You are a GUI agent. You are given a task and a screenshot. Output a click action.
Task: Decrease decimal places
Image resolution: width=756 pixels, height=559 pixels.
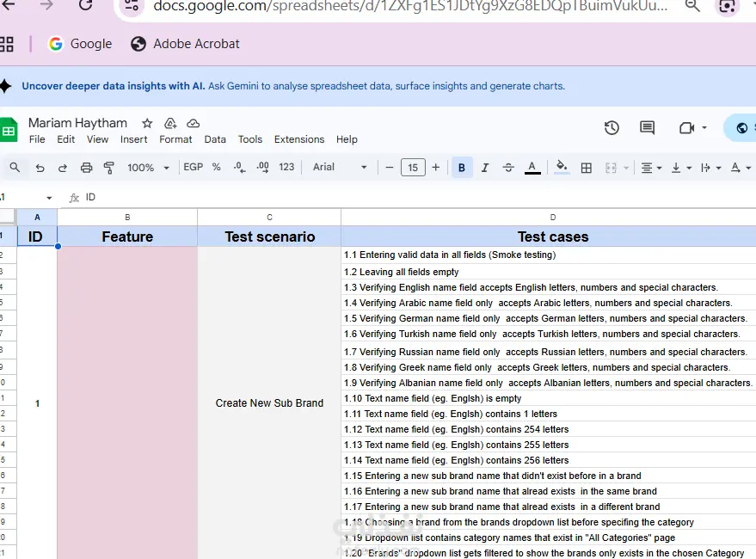pyautogui.click(x=239, y=168)
